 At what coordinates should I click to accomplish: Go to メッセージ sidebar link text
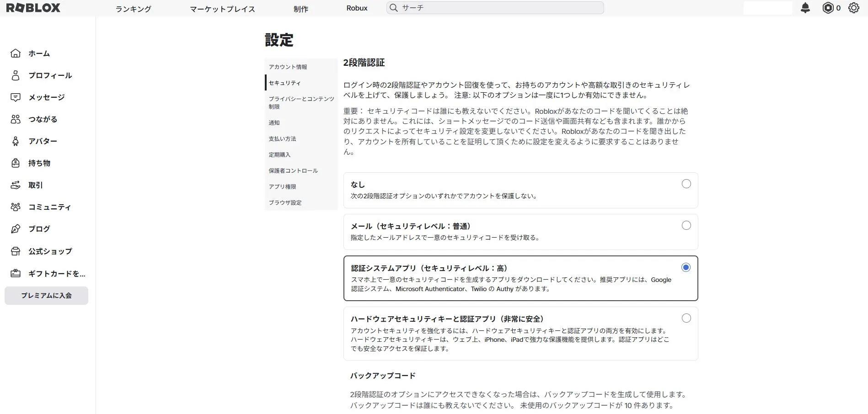click(46, 97)
